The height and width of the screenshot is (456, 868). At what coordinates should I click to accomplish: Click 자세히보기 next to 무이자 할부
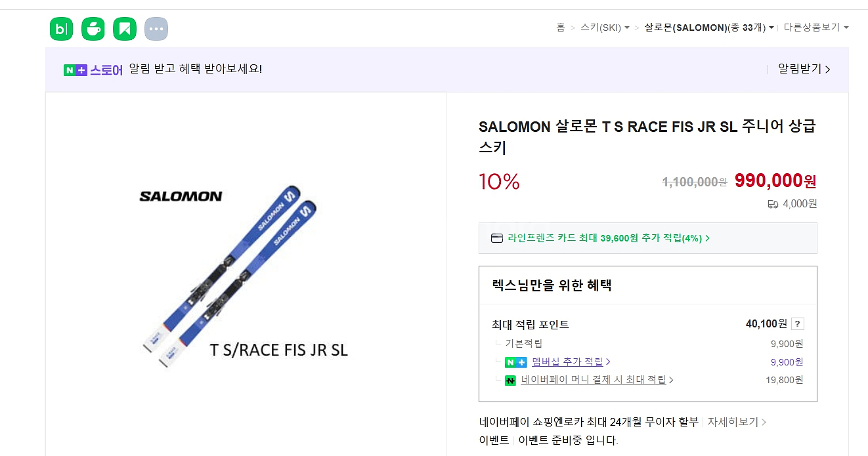click(x=736, y=422)
